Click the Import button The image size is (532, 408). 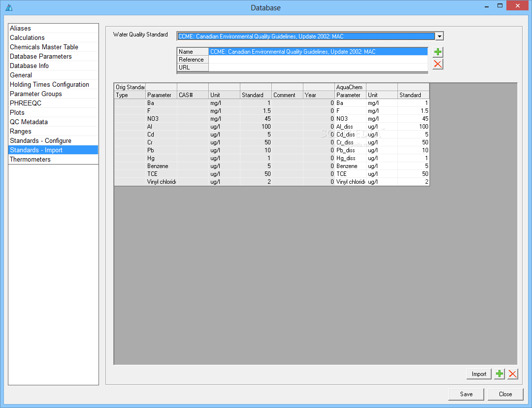(479, 374)
